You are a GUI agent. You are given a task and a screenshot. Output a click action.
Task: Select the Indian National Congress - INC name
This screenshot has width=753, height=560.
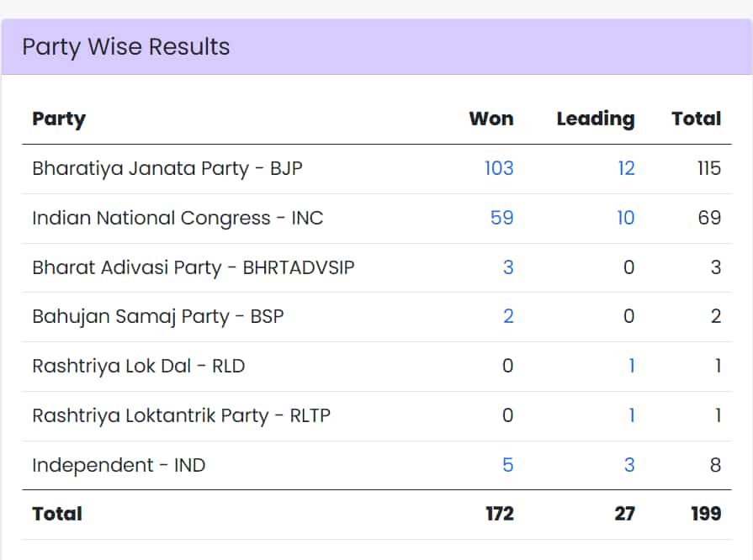pos(178,218)
